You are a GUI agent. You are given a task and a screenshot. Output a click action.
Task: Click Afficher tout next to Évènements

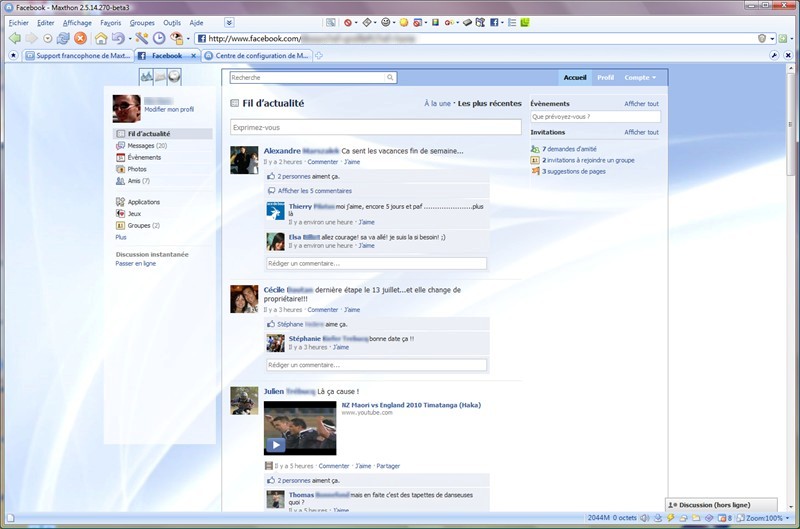641,104
